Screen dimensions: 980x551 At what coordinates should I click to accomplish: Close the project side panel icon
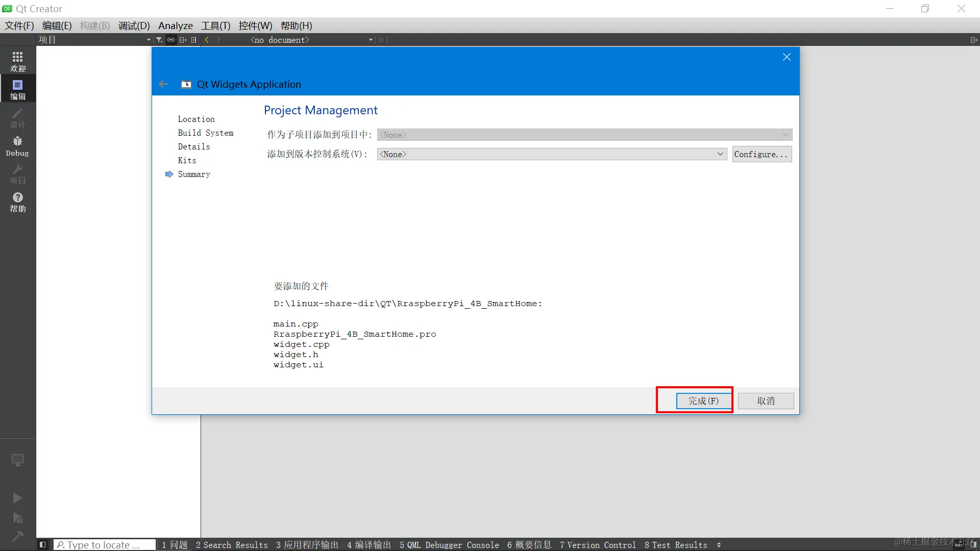(x=194, y=40)
